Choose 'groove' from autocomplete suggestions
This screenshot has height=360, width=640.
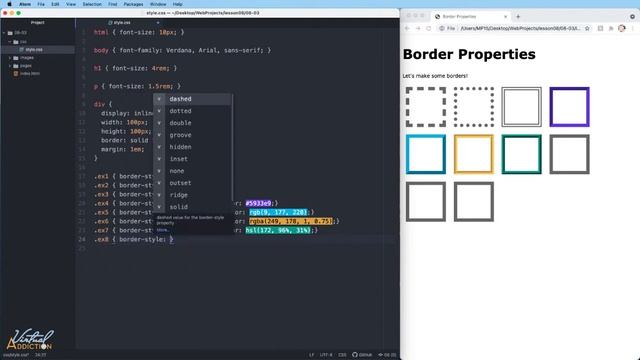(x=192, y=135)
